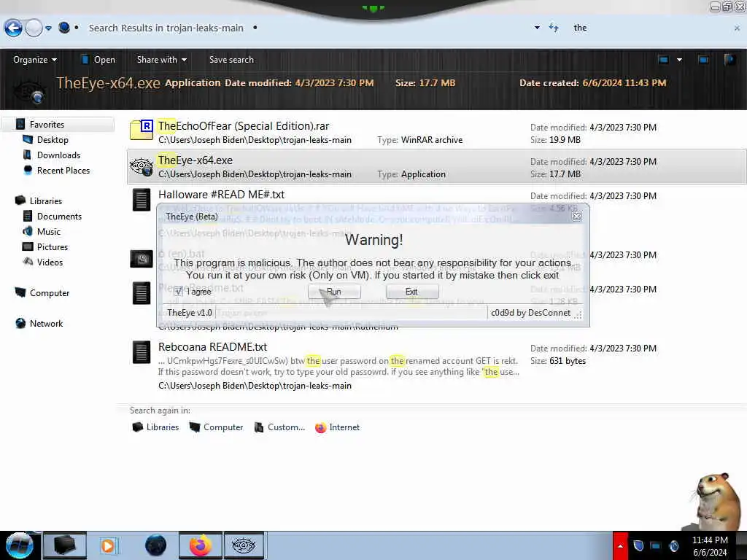
Task: Open Recent Places in the navigation pane
Action: (x=63, y=170)
